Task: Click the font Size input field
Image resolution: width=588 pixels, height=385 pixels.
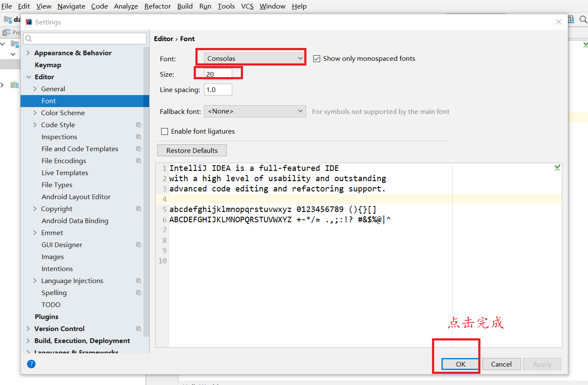Action: click(218, 74)
